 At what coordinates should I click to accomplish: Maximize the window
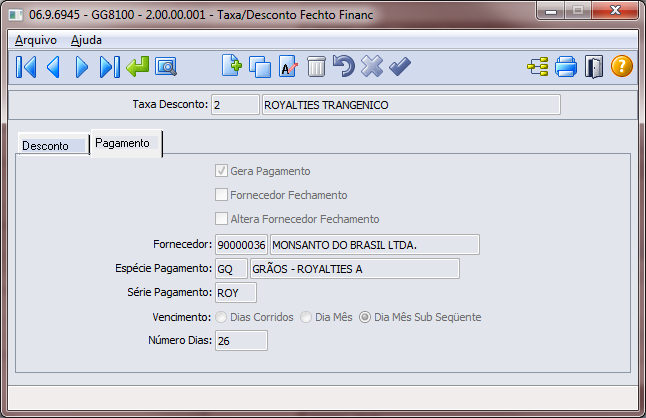[578, 11]
